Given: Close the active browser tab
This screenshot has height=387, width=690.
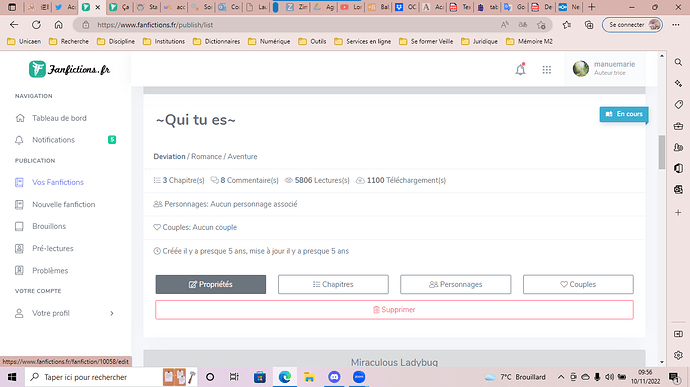Looking at the screenshot, I should [98, 7].
